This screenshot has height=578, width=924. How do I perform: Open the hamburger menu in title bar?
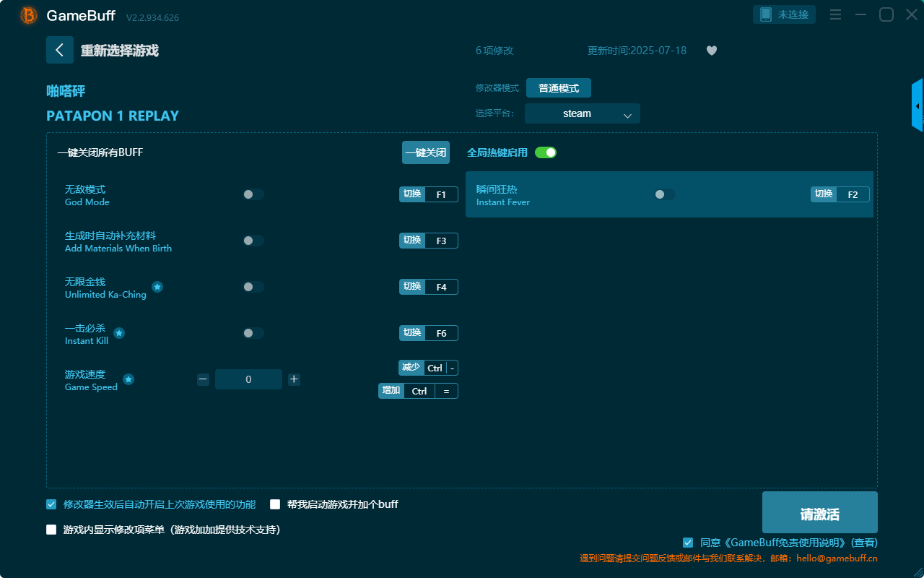pos(835,14)
